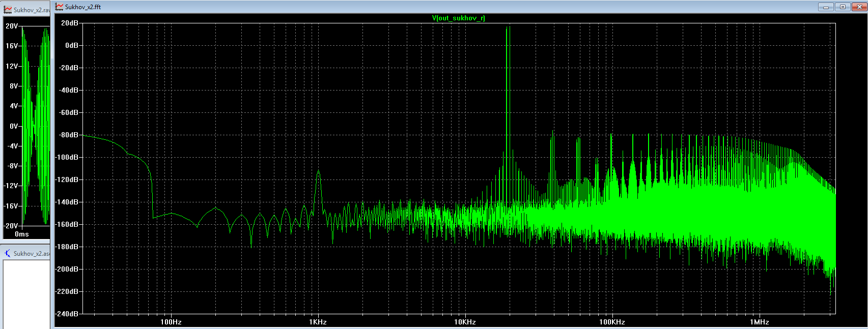Click the -20dB vertical axis label
The height and width of the screenshot is (329, 868).
coord(68,68)
